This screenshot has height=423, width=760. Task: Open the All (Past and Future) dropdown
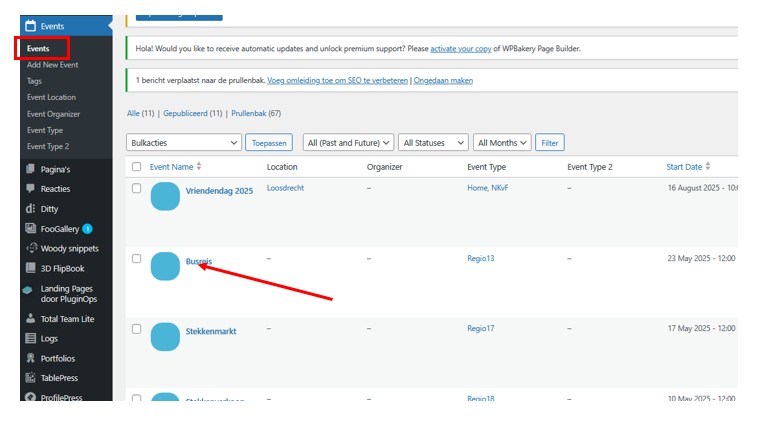tap(348, 142)
